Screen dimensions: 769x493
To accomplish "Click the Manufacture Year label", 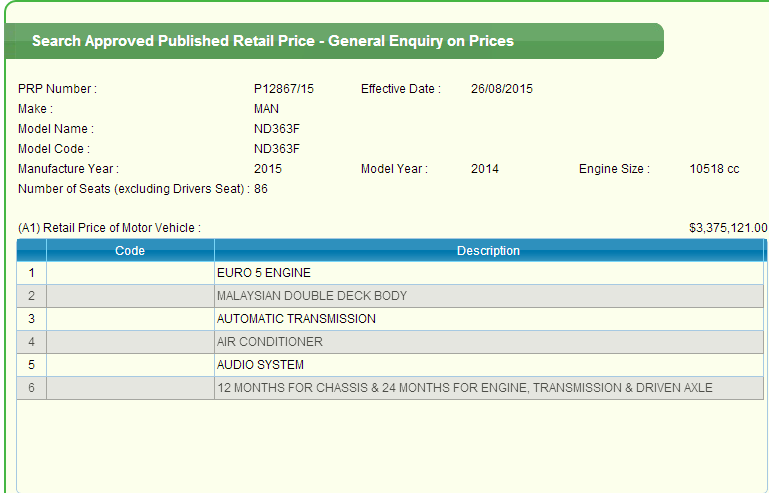I will (x=68, y=169).
